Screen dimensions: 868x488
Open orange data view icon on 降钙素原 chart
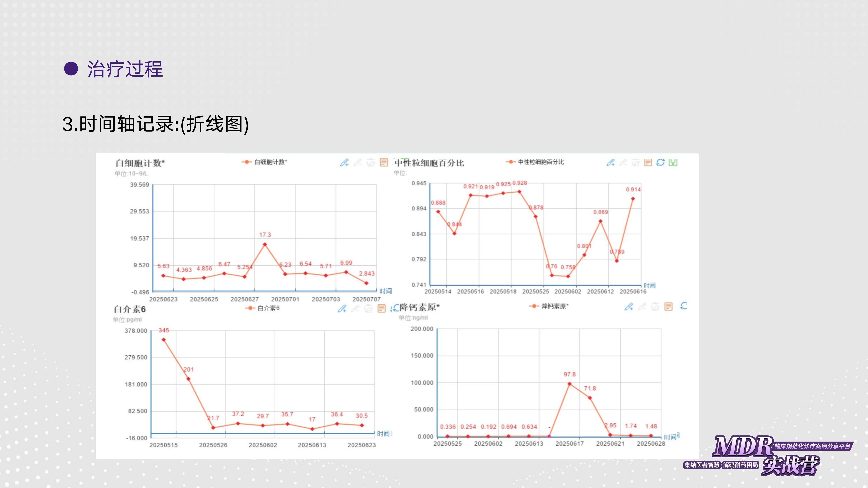point(668,307)
